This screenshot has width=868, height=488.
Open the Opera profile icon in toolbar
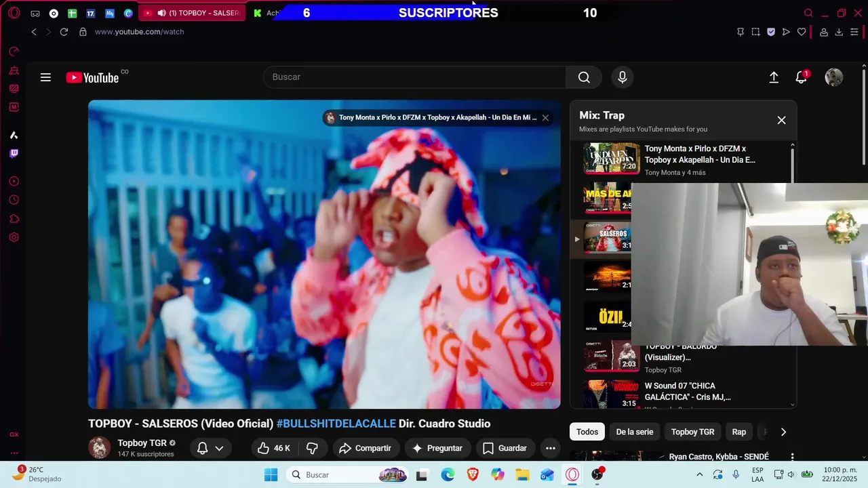click(824, 32)
